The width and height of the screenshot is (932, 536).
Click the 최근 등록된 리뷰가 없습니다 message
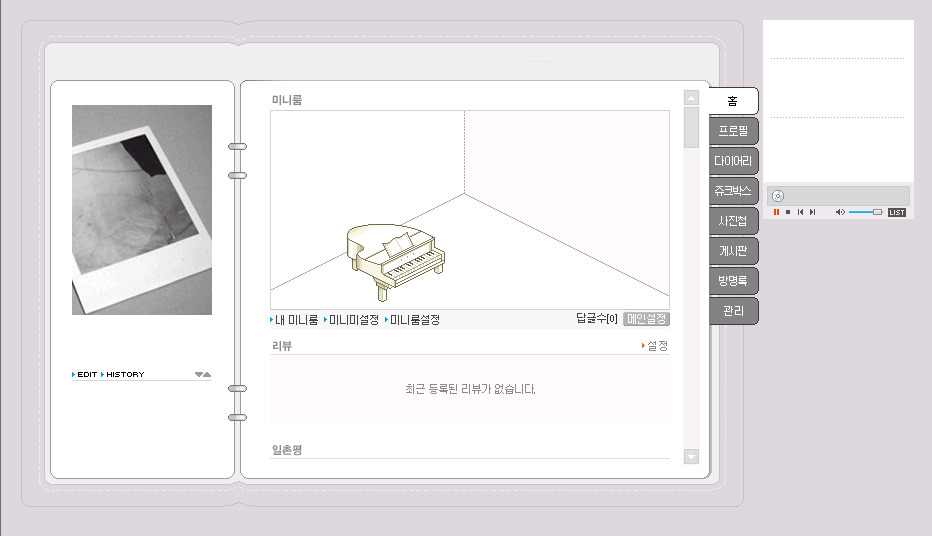pos(470,389)
